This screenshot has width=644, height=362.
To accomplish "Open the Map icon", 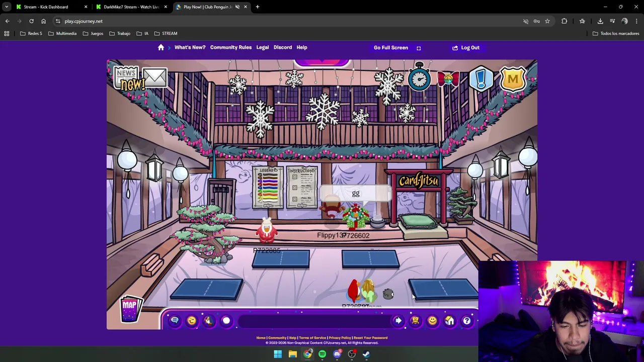I will (x=130, y=308).
